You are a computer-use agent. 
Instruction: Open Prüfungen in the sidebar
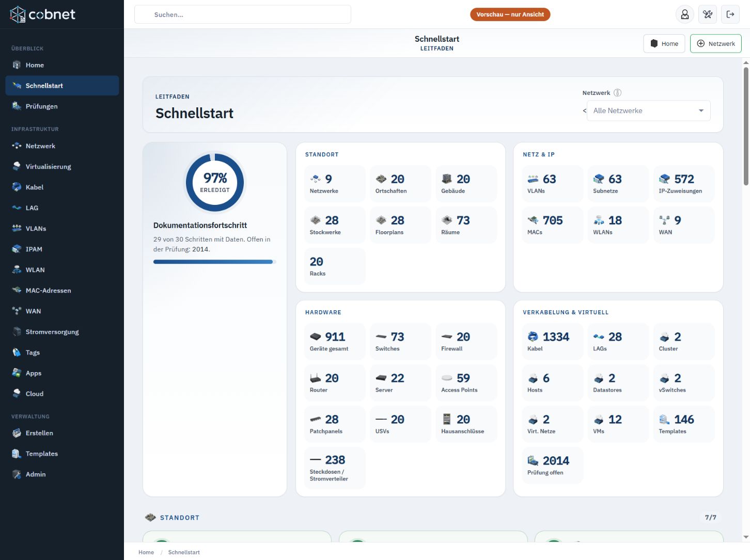pyautogui.click(x=62, y=106)
